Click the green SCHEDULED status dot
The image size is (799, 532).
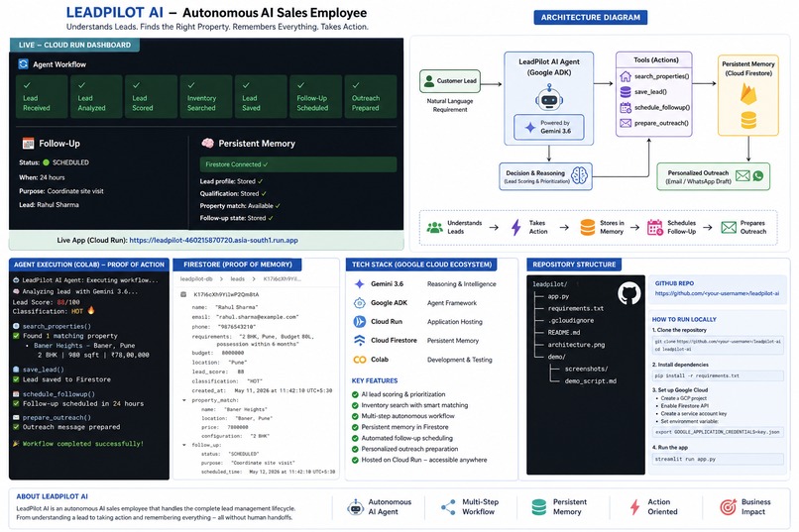[x=46, y=162]
